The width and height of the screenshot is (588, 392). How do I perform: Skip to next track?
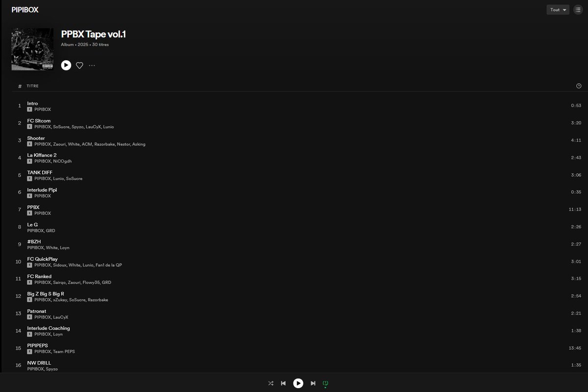(313, 383)
